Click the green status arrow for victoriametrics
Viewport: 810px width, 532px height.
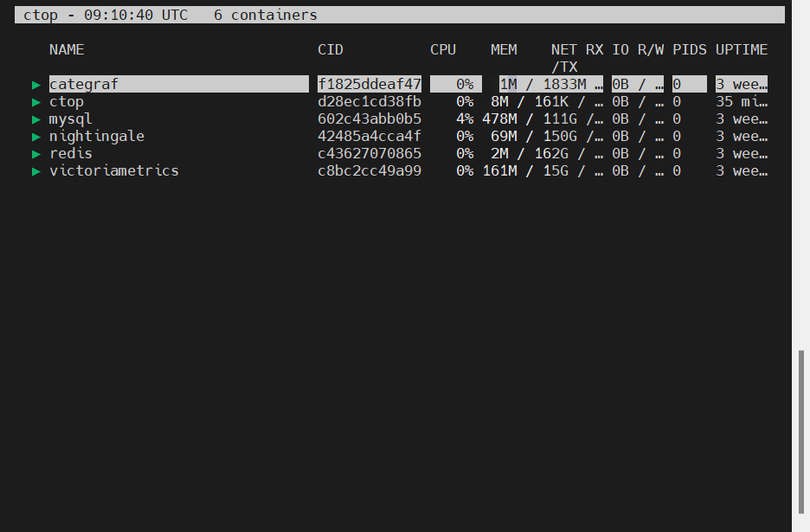(x=36, y=171)
